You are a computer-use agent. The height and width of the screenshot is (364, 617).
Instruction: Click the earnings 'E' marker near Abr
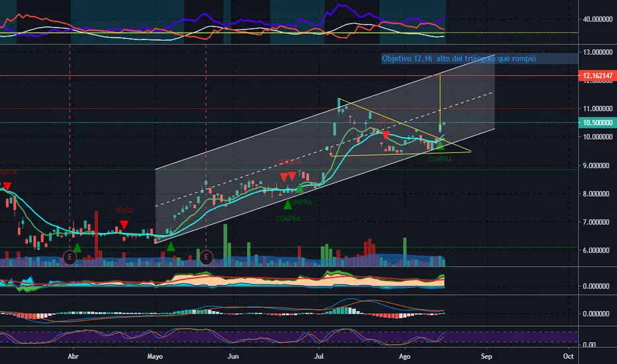pos(70,257)
